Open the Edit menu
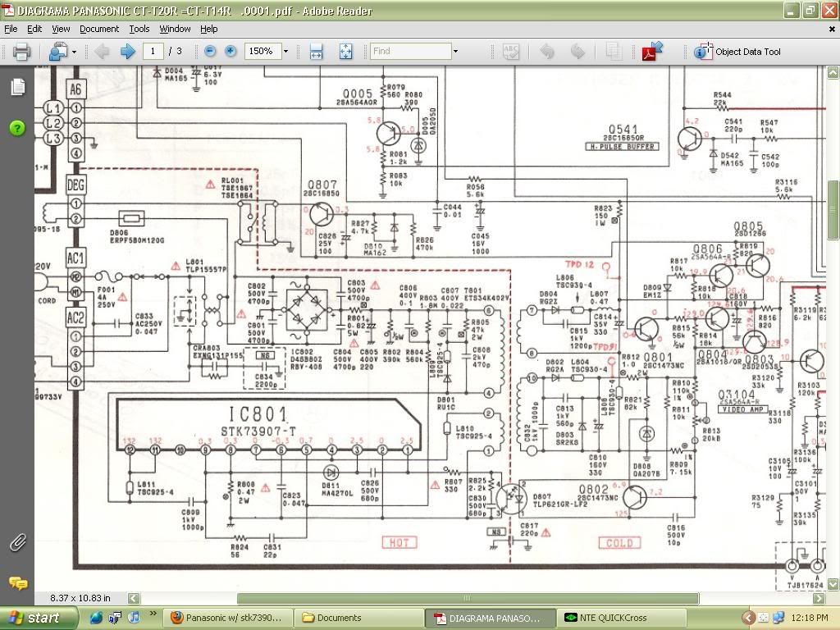The width and height of the screenshot is (840, 630). [34, 29]
